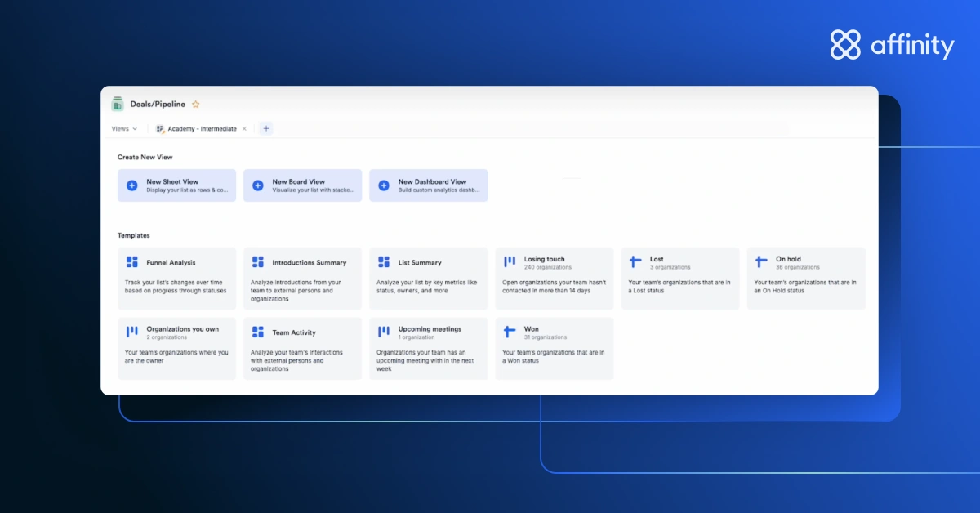Open the Losing touch template

[x=554, y=279]
